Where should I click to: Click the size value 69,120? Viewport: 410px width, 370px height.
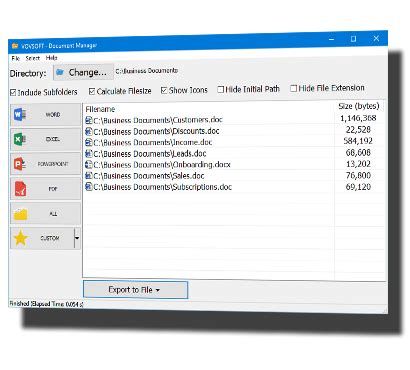(358, 186)
